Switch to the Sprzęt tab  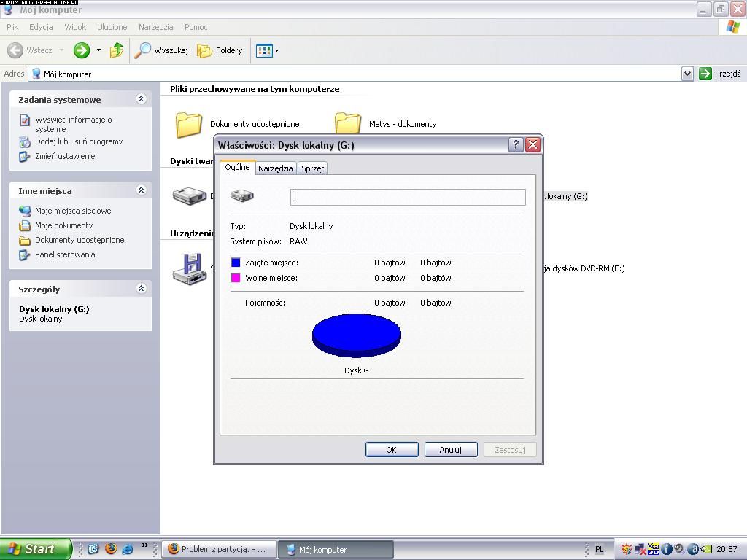pyautogui.click(x=312, y=168)
